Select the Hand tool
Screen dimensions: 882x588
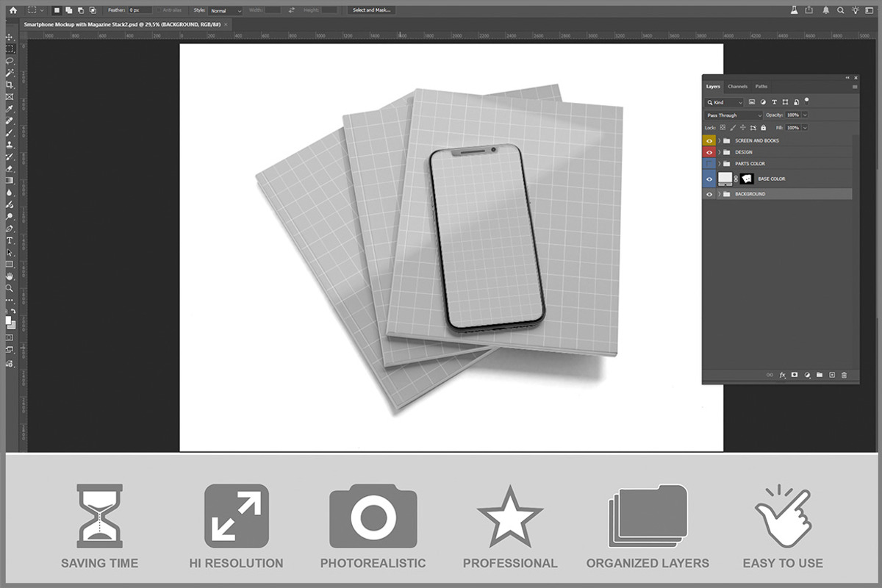(x=10, y=276)
